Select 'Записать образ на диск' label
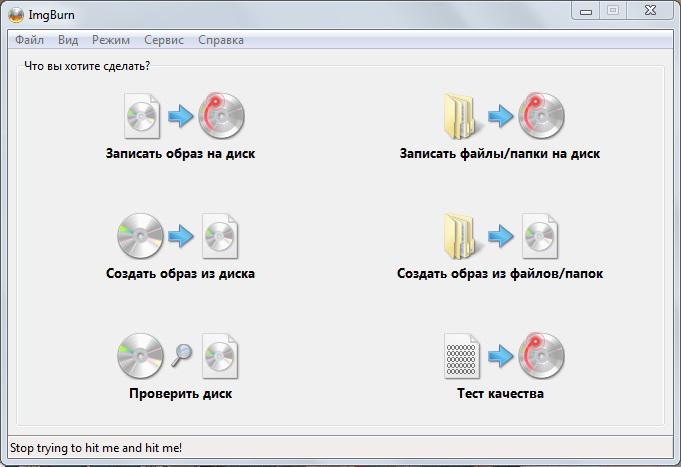 pyautogui.click(x=180, y=154)
